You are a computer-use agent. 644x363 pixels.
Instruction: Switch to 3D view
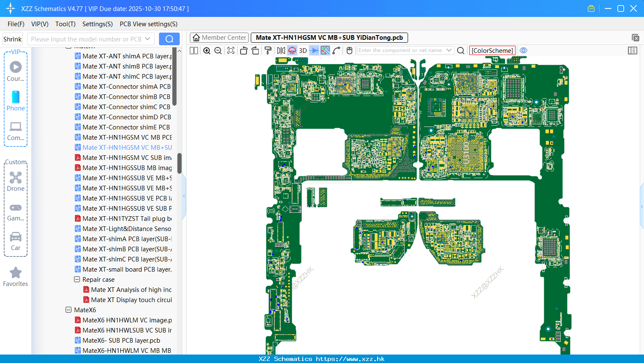pos(303,50)
